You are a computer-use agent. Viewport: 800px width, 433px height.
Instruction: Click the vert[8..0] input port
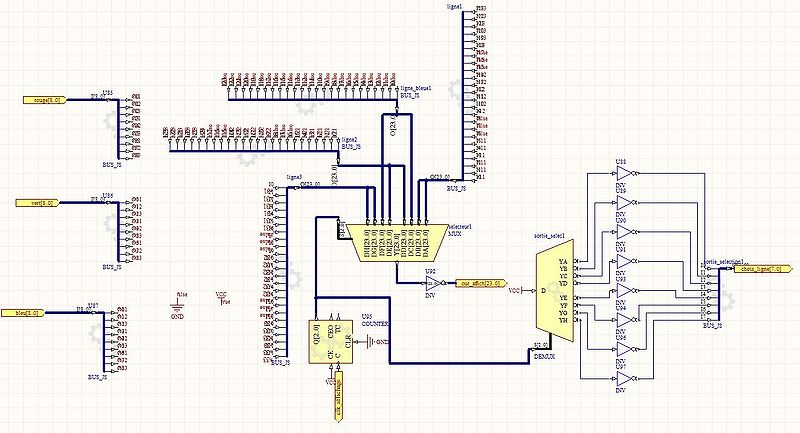click(40, 203)
